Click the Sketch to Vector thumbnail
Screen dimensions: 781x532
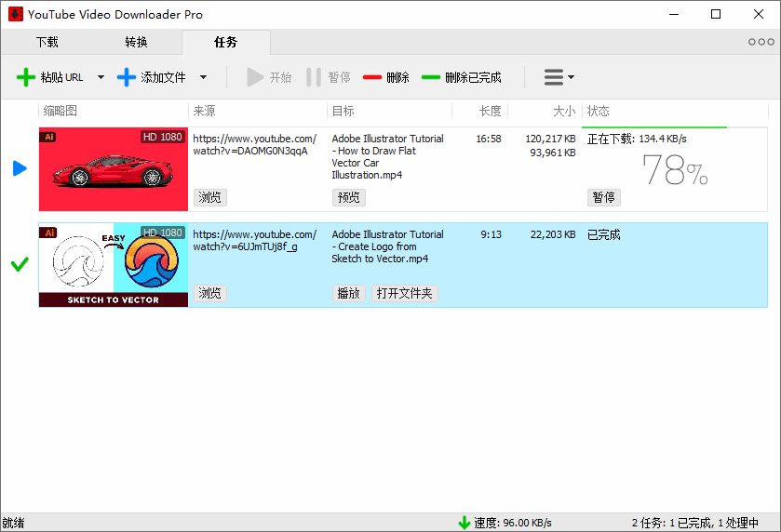point(114,265)
